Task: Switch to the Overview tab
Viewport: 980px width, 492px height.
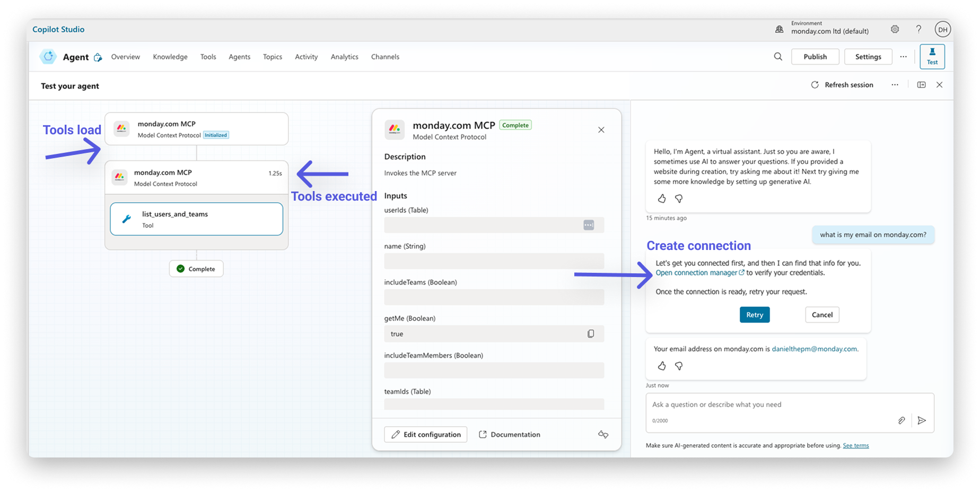Action: (x=126, y=57)
